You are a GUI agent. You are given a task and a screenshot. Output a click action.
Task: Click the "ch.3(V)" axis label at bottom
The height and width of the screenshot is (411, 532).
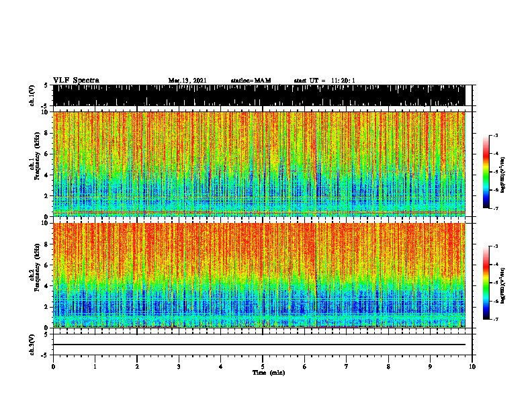pyautogui.click(x=32, y=345)
